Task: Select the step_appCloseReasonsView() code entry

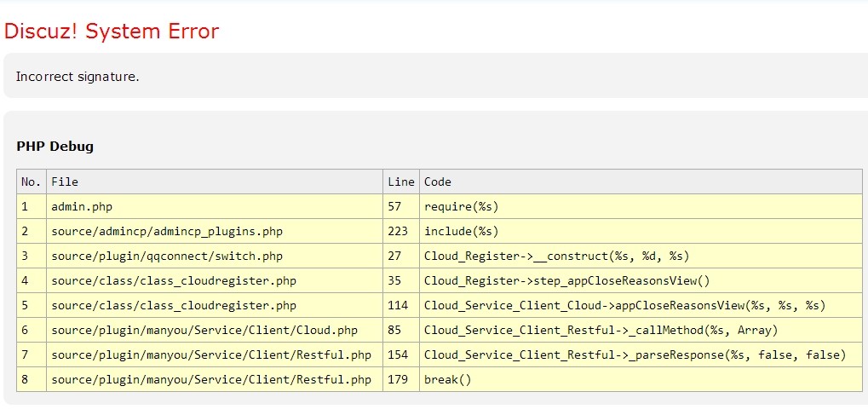Action: click(566, 280)
